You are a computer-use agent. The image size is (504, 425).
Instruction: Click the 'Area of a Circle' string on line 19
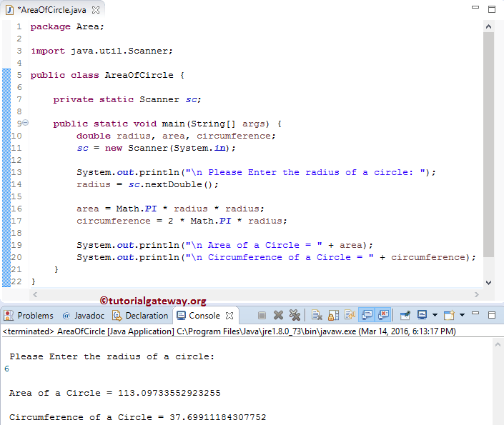[254, 246]
